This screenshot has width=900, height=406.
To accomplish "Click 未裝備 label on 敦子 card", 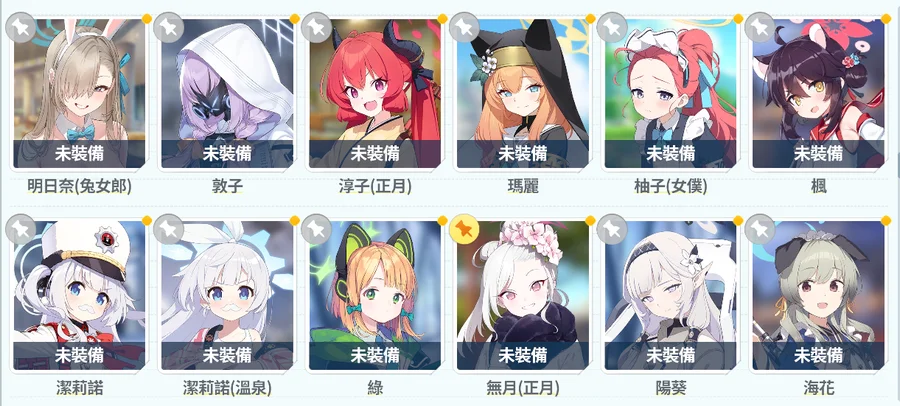I will 227,153.
